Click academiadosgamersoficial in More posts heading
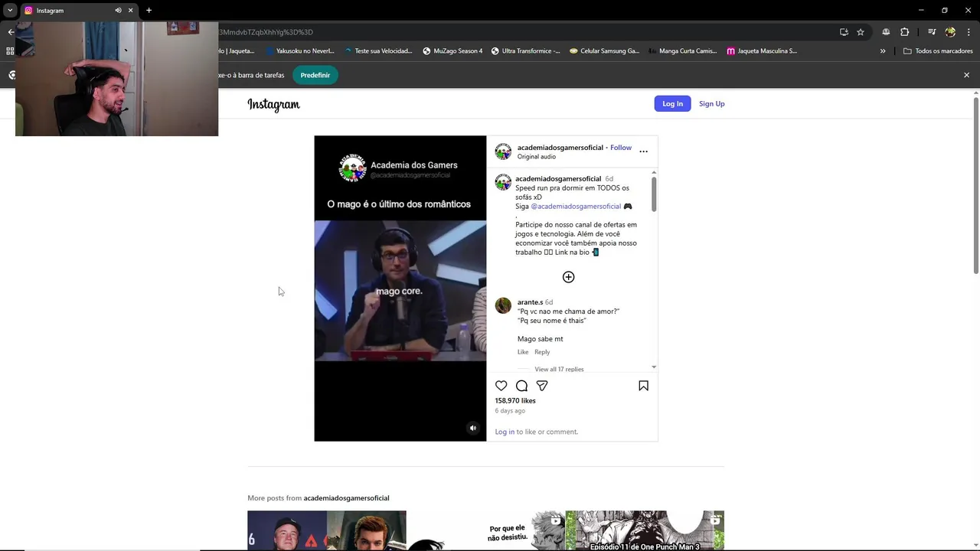The height and width of the screenshot is (551, 980). (346, 498)
